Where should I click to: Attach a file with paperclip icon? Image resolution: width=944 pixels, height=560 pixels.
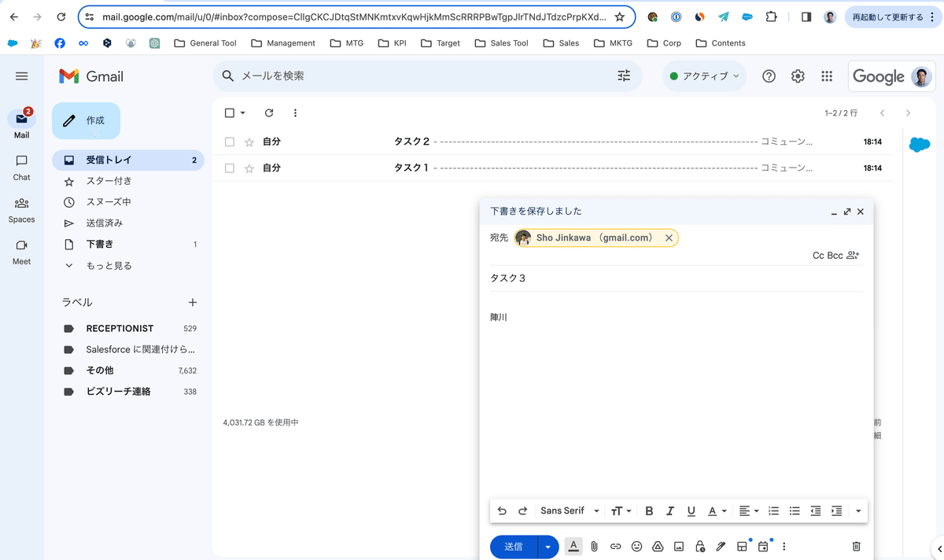(595, 546)
